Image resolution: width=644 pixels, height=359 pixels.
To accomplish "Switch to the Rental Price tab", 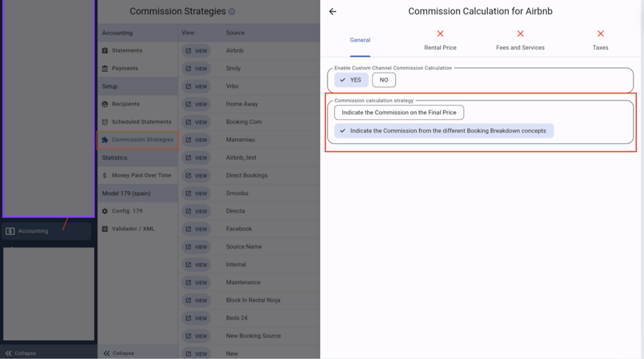I will (x=440, y=40).
